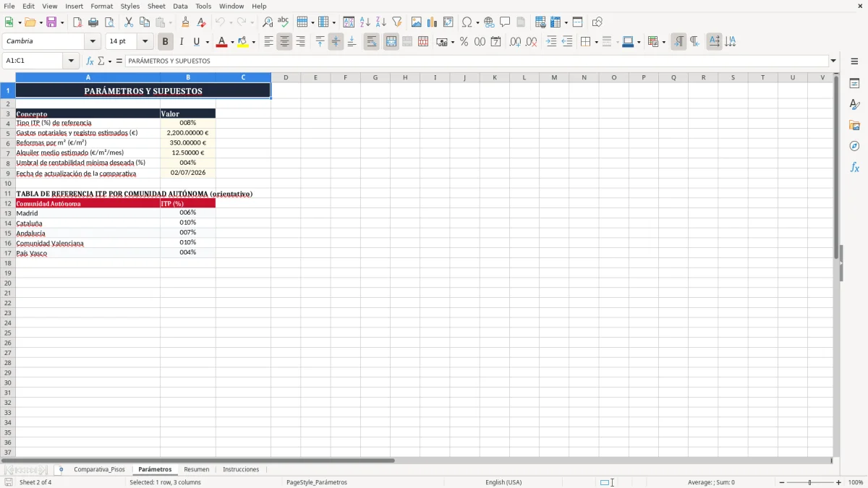Apply the red Font Color swatch

pos(222,42)
